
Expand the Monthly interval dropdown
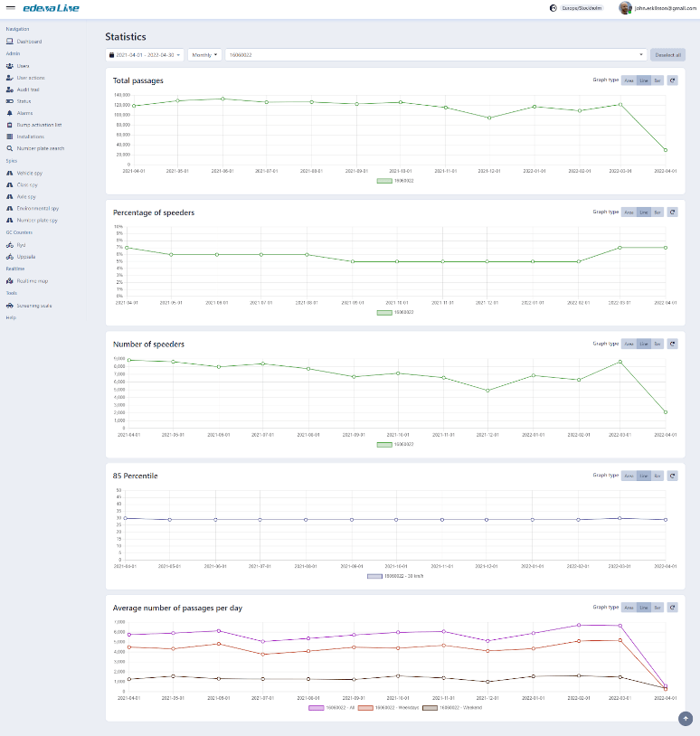[x=204, y=55]
